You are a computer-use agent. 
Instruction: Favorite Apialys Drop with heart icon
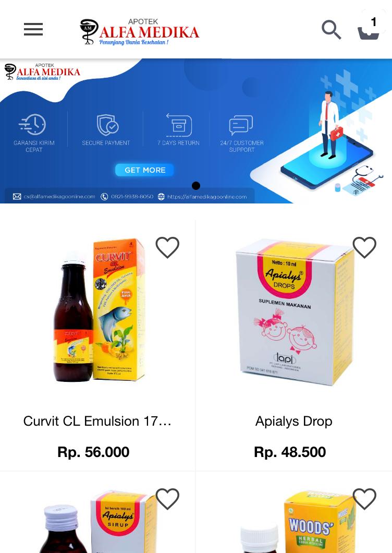[x=364, y=247]
